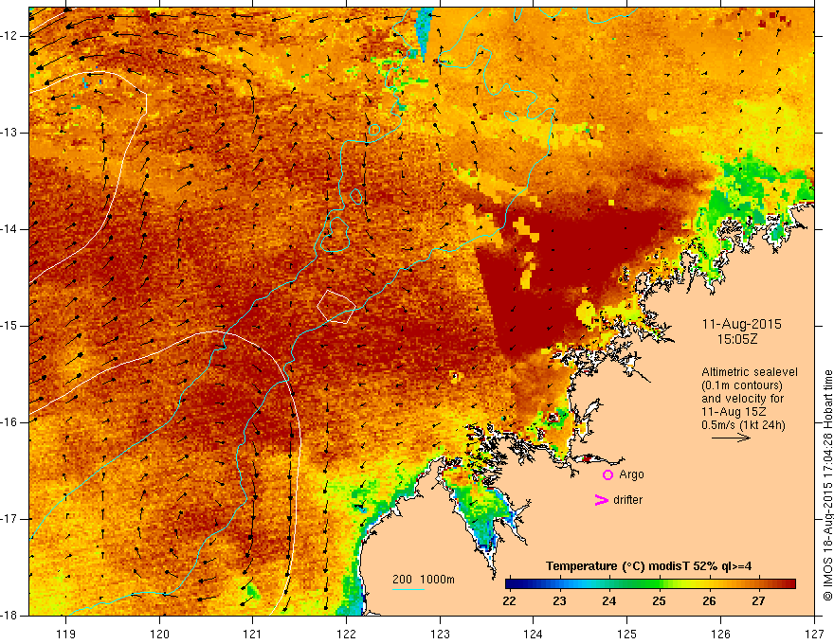Click longitude axis label 125
This screenshot has height=644, width=834.
point(627,634)
